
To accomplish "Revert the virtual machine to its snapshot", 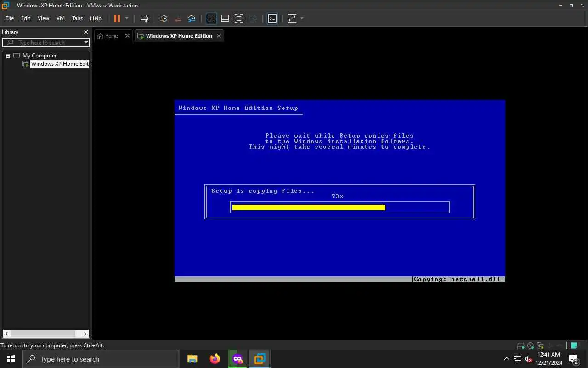I will (x=178, y=18).
